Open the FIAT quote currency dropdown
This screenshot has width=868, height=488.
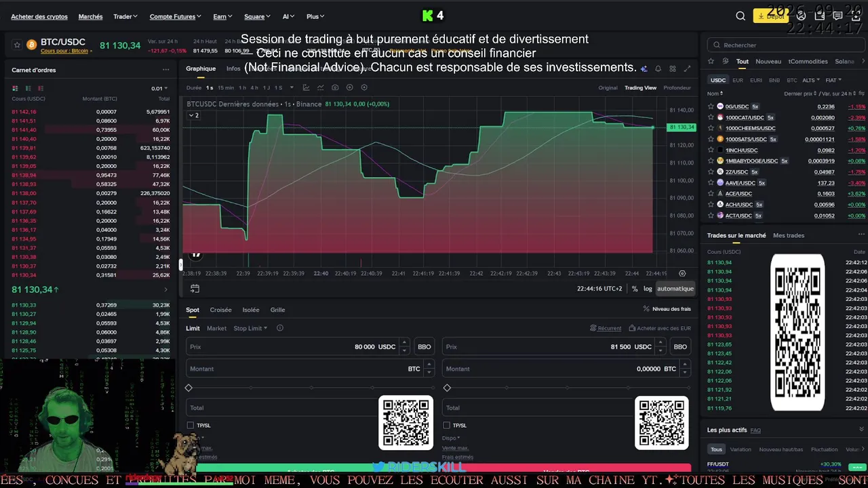[x=832, y=80]
